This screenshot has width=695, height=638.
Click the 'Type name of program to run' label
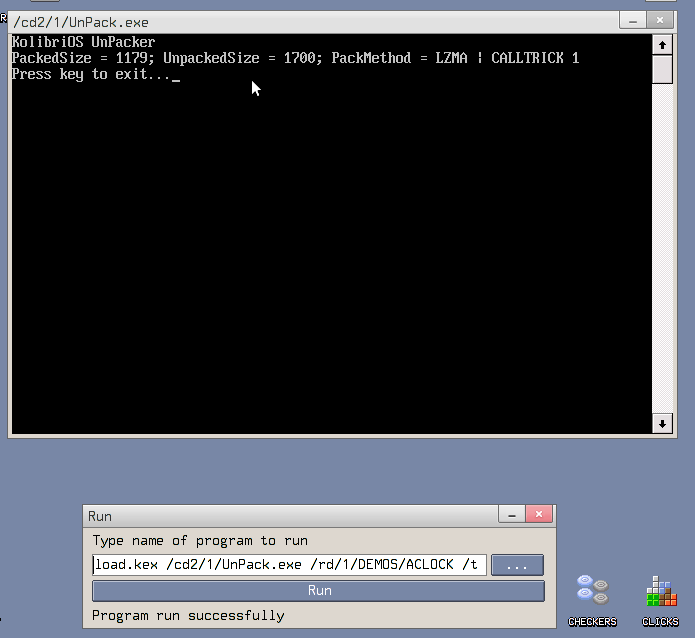[x=200, y=540]
